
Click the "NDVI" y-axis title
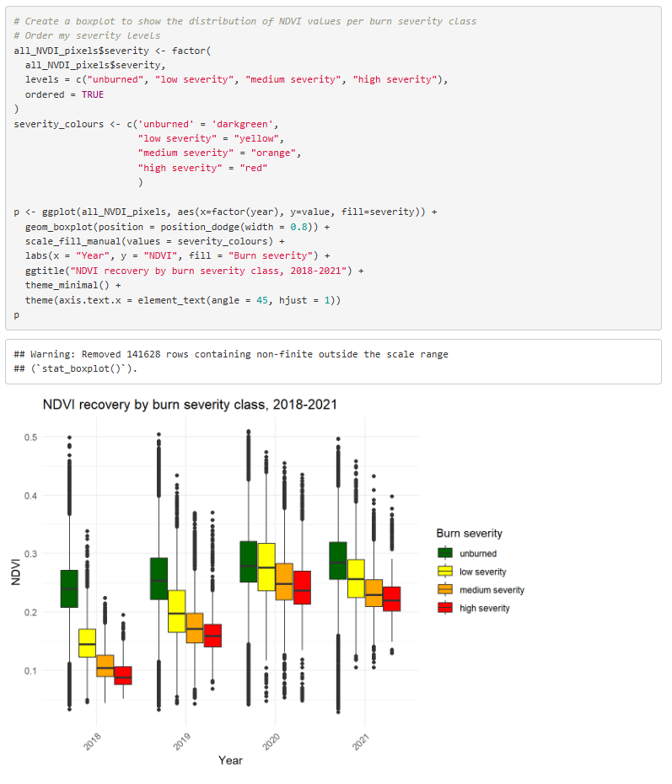click(16, 570)
